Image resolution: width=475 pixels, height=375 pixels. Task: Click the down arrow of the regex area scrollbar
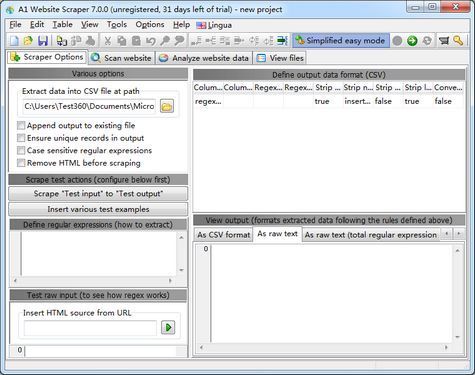[x=181, y=270]
